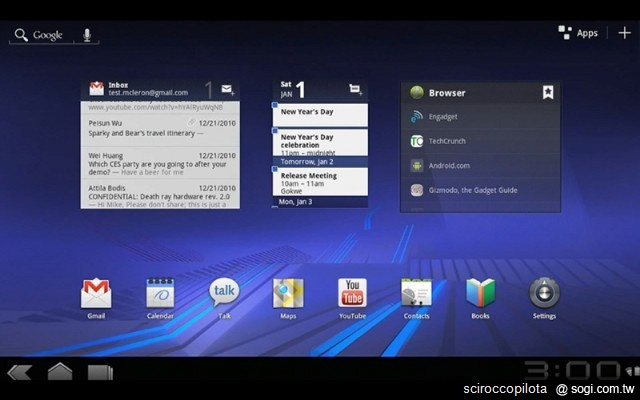Tap the Home navigation button
Image resolution: width=640 pixels, height=400 pixels.
(60, 371)
